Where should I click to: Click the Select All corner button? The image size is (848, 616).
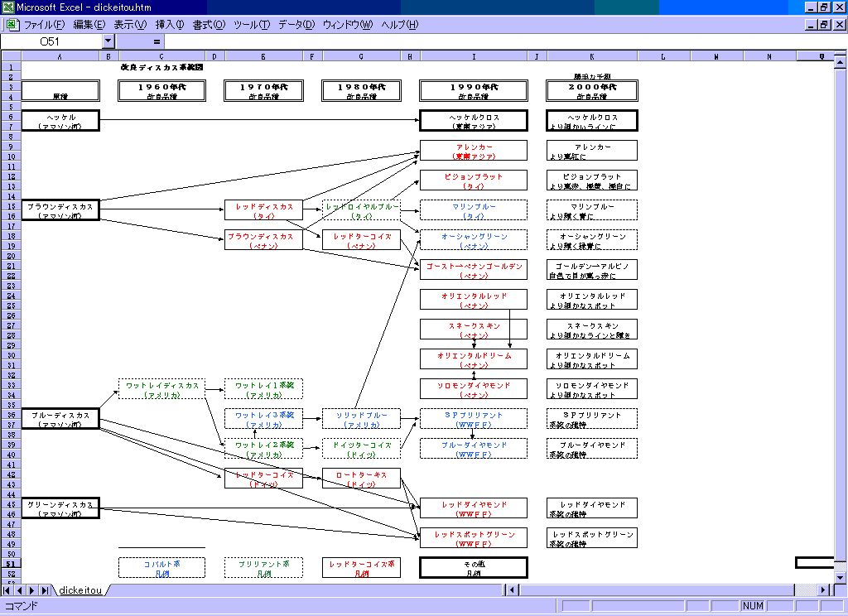click(11, 57)
